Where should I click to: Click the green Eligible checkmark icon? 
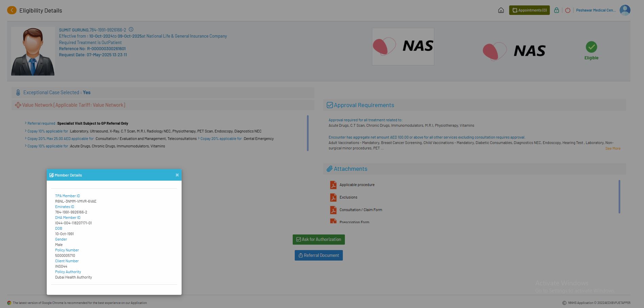click(x=591, y=47)
